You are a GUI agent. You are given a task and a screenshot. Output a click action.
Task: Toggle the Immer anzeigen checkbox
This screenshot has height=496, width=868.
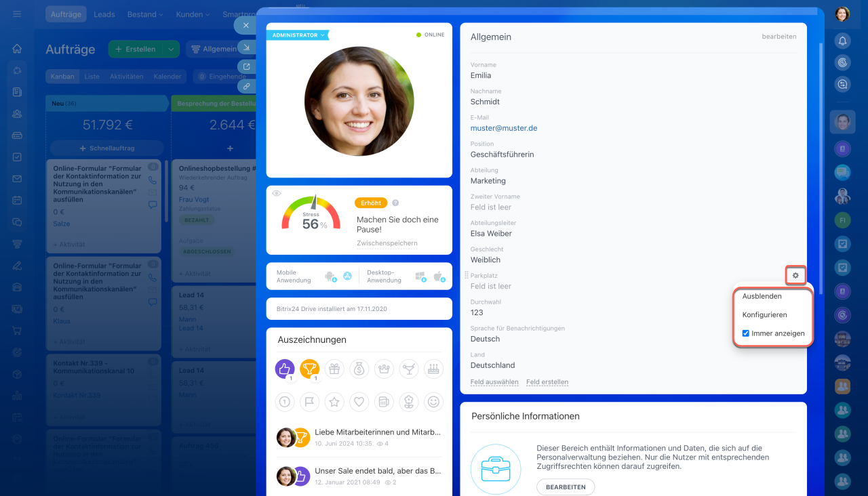pos(746,333)
